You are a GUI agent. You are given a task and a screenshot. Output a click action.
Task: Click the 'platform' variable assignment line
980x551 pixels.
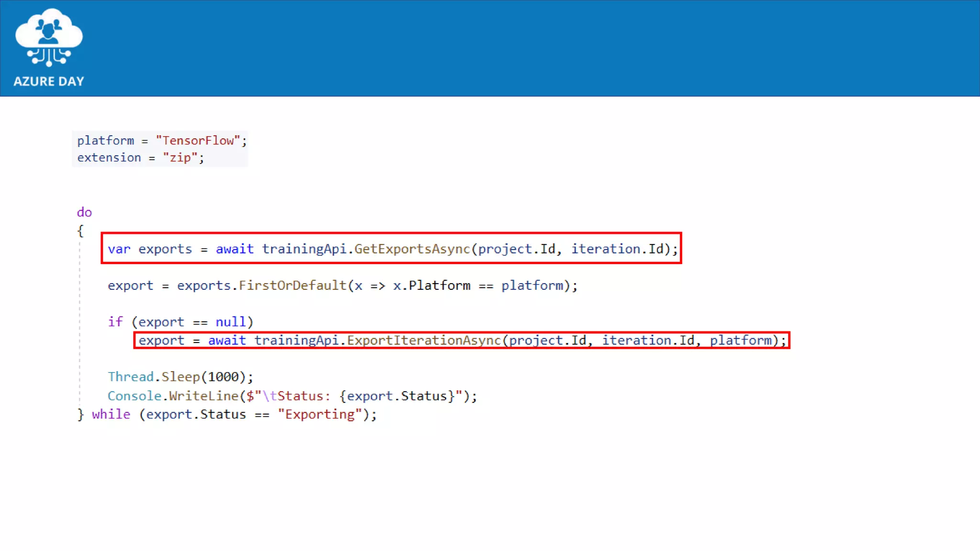[106, 141]
